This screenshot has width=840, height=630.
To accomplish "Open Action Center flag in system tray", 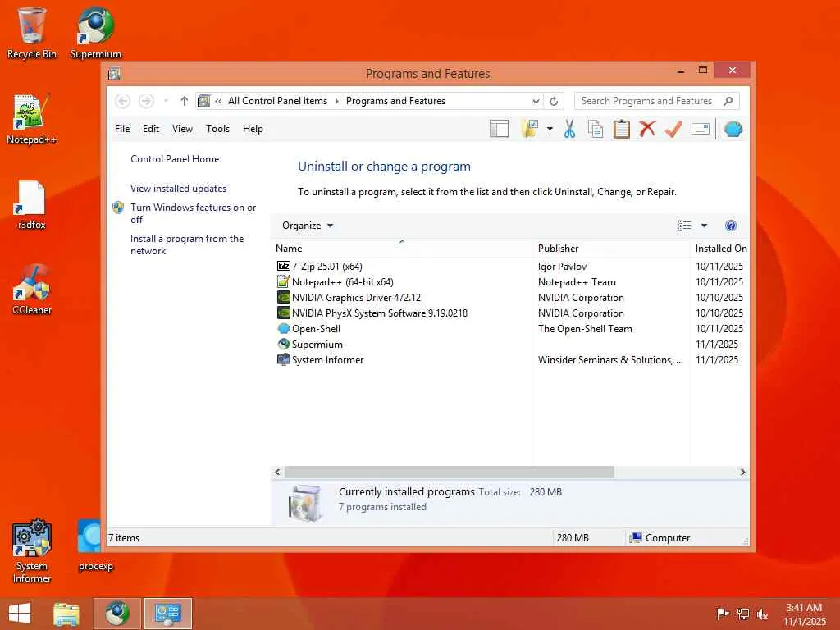I will click(x=723, y=614).
